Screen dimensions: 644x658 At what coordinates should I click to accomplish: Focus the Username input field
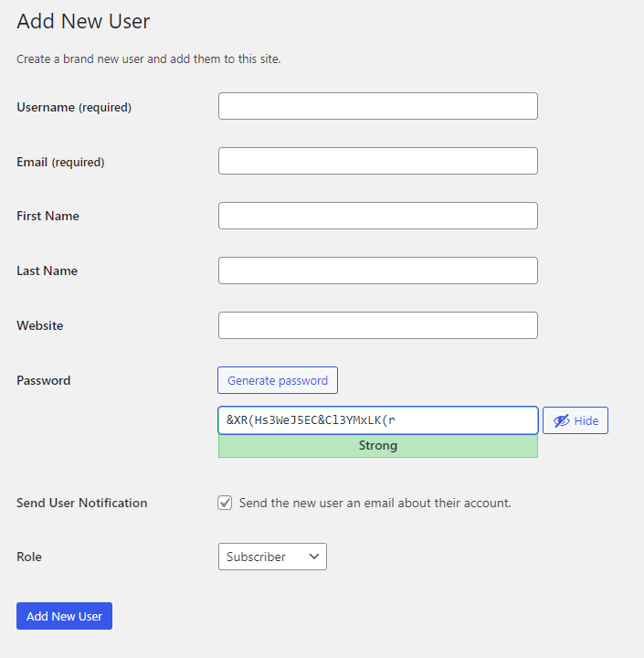(377, 106)
